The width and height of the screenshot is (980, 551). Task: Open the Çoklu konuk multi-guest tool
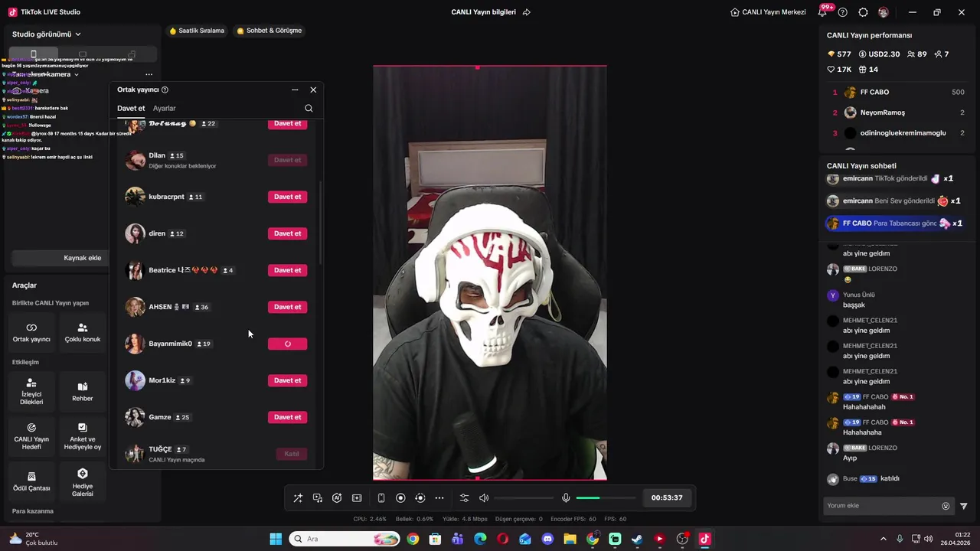pos(83,332)
